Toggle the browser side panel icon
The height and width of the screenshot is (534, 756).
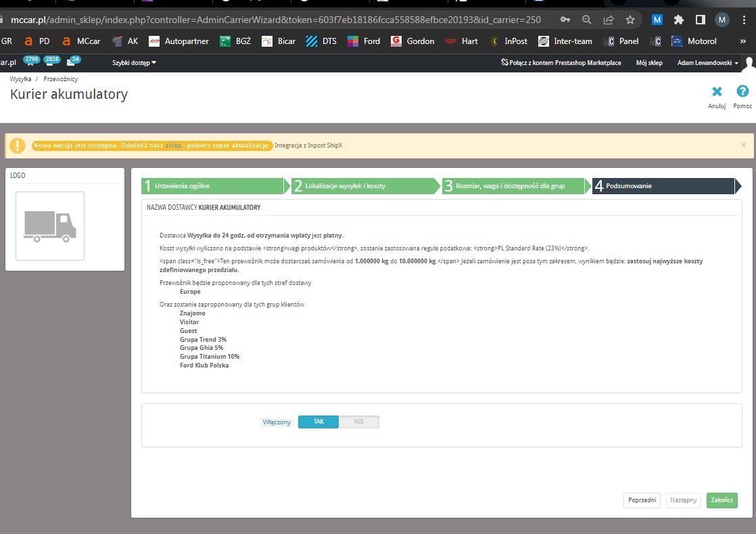pyautogui.click(x=701, y=20)
